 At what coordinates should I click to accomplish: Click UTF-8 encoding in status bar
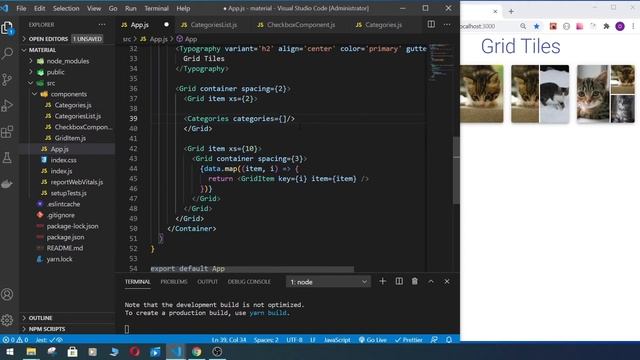(294, 340)
